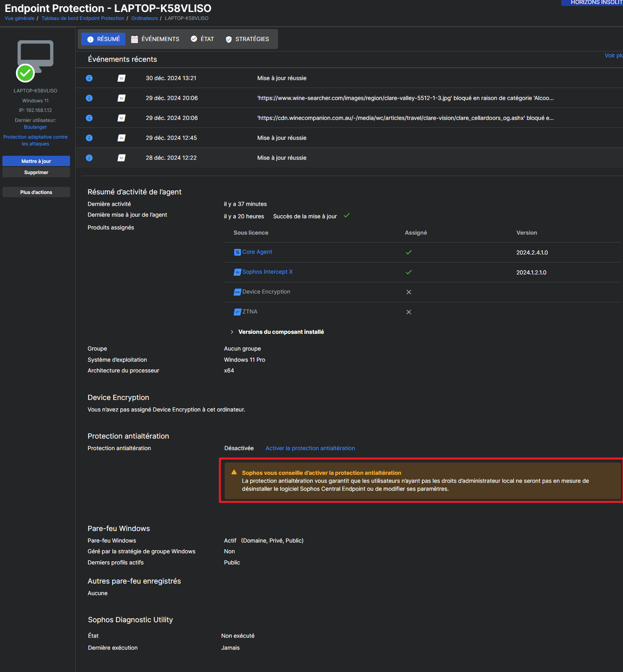Image resolution: width=623 pixels, height=672 pixels.
Task: Click endpoint product icon for winecompanion event
Action: pyautogui.click(x=121, y=118)
